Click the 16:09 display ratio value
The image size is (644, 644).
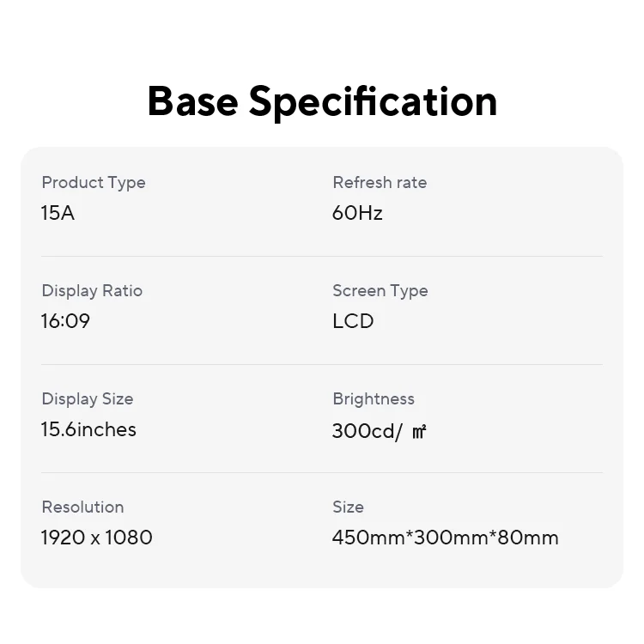tap(65, 321)
